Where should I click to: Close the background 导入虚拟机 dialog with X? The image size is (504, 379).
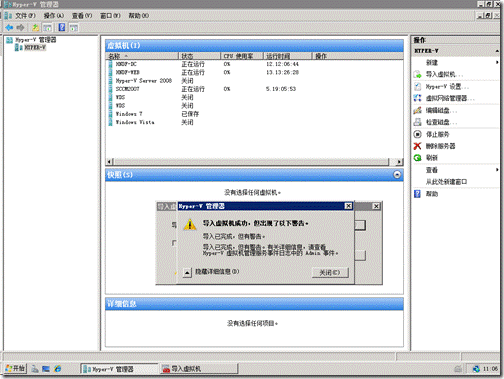click(376, 206)
